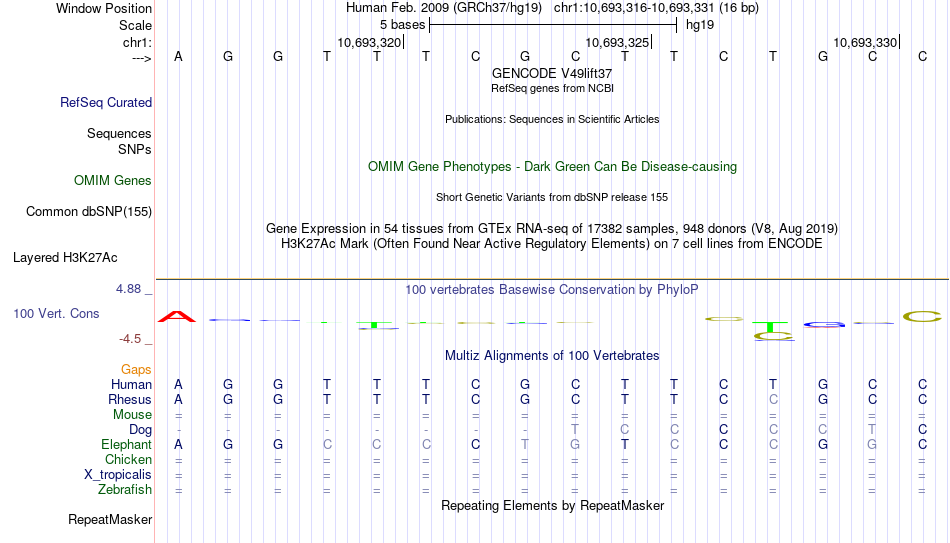Click the RefSeq Curated track label
Viewport: 950px width, 543px height.
pyautogui.click(x=105, y=102)
